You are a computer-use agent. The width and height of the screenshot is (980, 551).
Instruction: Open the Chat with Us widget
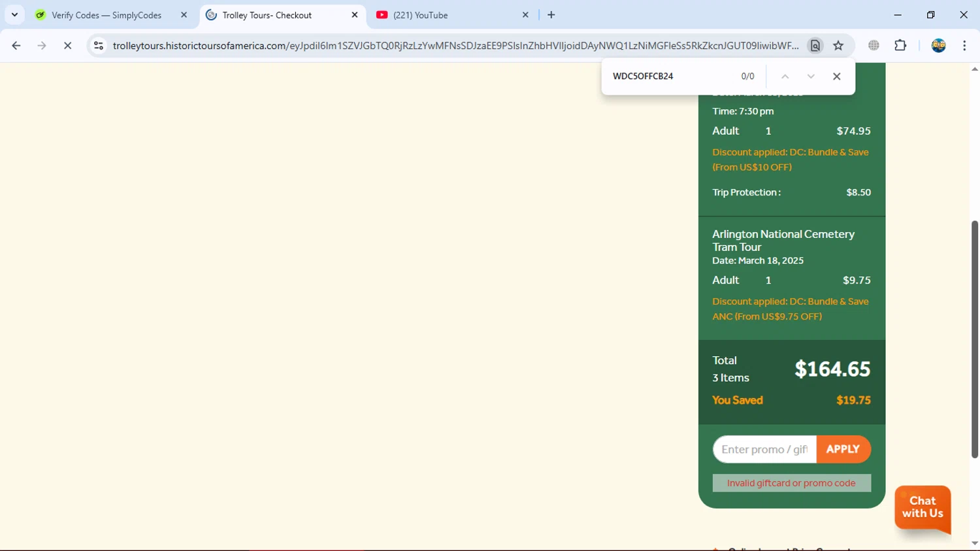pyautogui.click(x=923, y=508)
